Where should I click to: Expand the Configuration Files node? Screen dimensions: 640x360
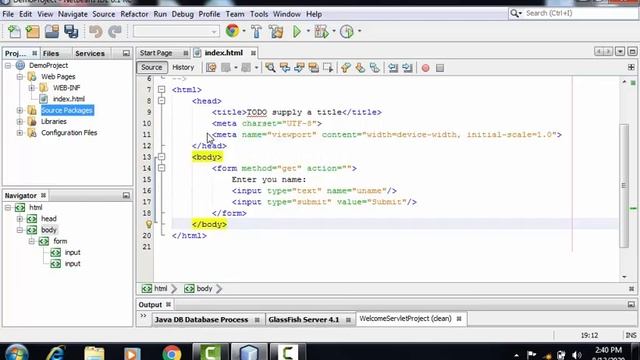point(20,133)
